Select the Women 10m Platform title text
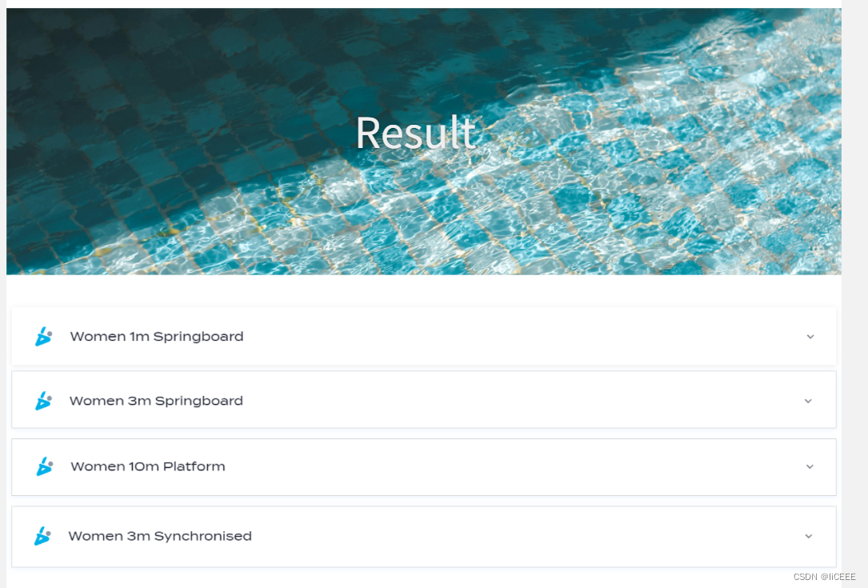The image size is (868, 588). (148, 466)
